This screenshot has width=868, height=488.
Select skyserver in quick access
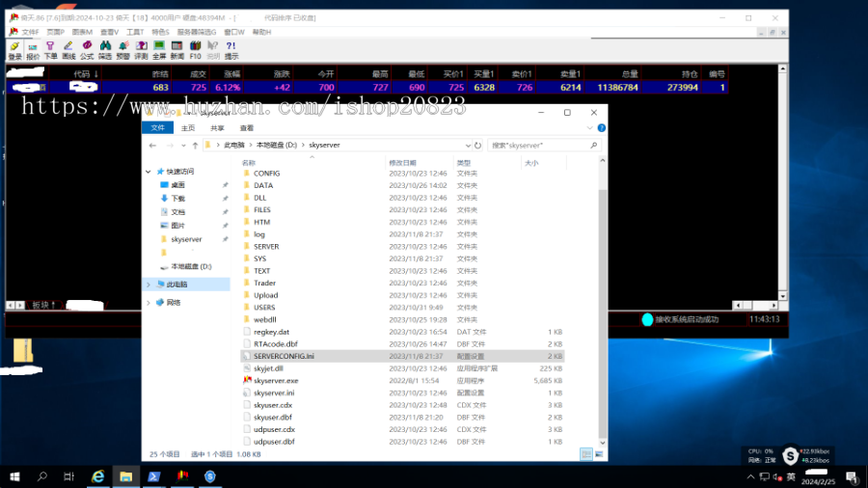click(x=186, y=239)
